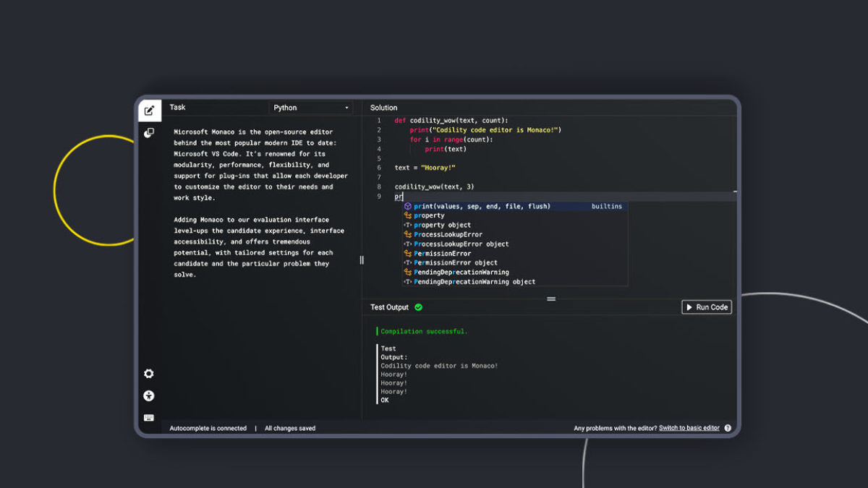Click the Task panel heading
Image resolution: width=868 pixels, height=488 pixels.
point(177,107)
